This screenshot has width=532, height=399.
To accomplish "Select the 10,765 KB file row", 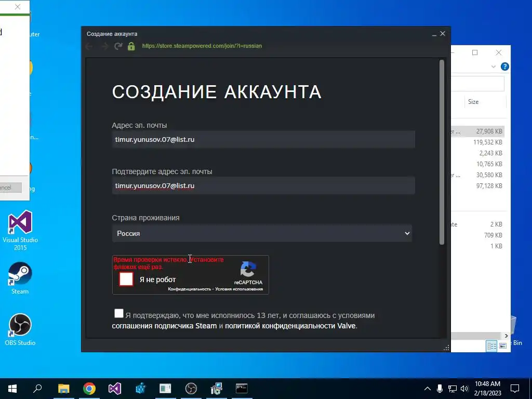I will click(x=478, y=164).
